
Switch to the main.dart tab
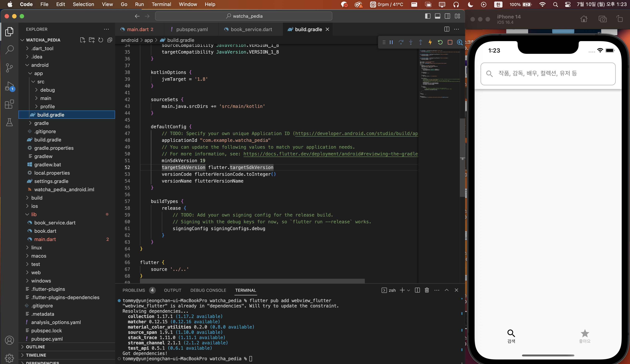pyautogui.click(x=140, y=29)
